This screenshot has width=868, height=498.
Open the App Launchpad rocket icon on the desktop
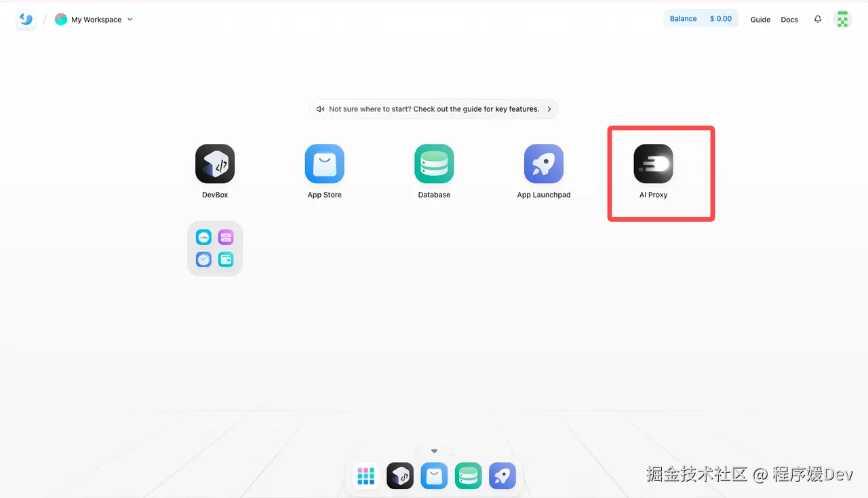pos(544,164)
